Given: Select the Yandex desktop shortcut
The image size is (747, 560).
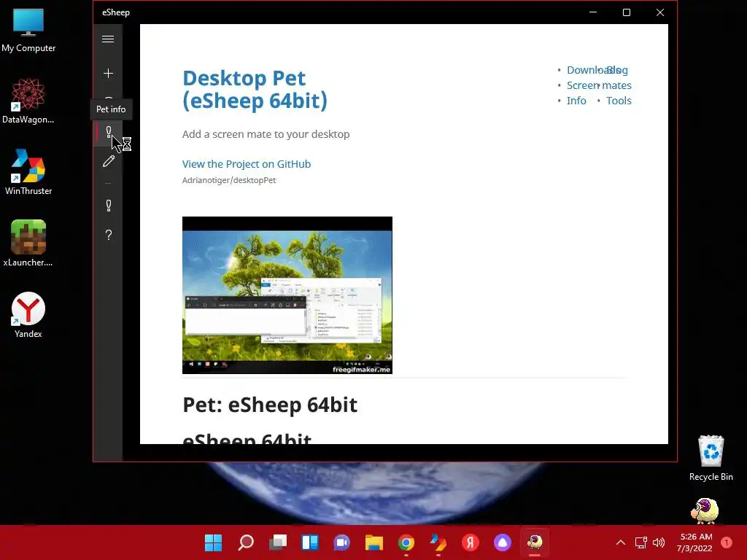Looking at the screenshot, I should point(28,315).
